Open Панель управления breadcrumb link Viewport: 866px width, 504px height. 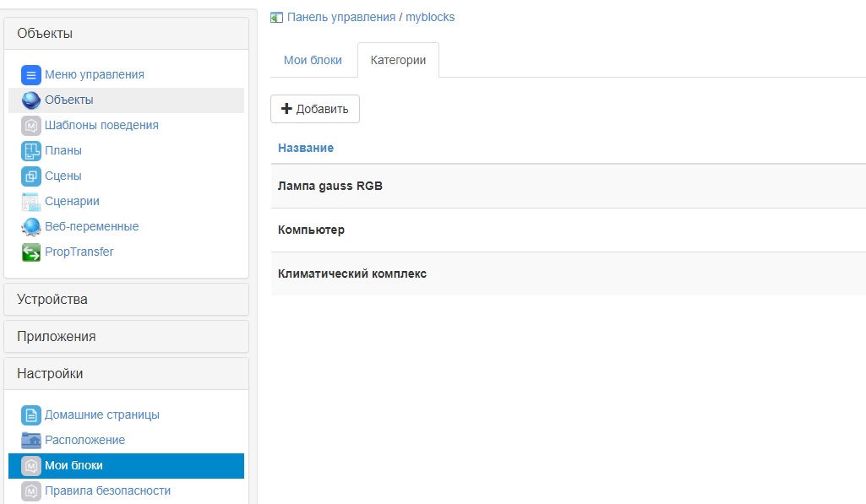coord(340,17)
